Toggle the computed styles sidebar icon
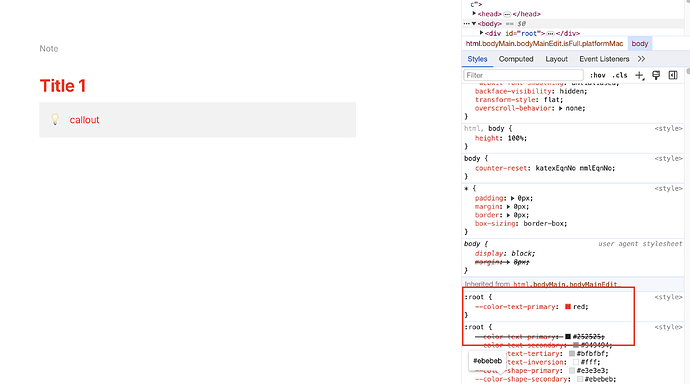 (x=673, y=75)
